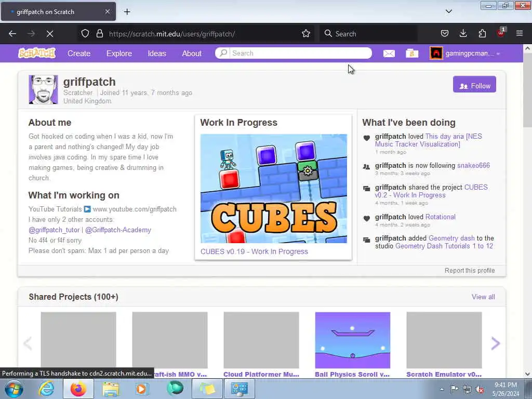Click the Firefox taskbar icon

click(78, 389)
